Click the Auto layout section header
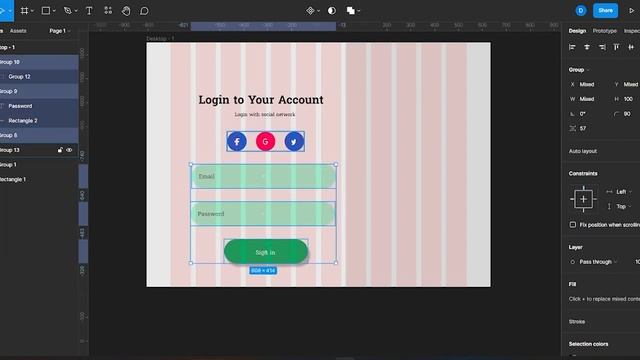 tap(583, 151)
